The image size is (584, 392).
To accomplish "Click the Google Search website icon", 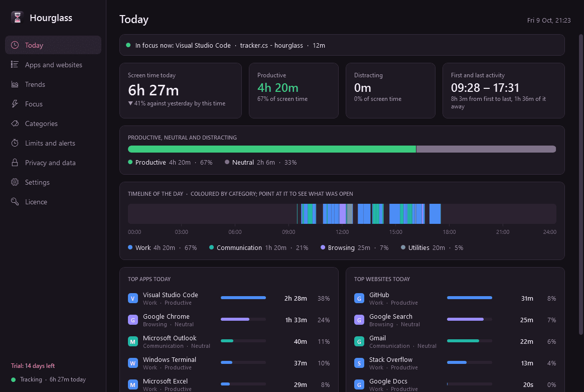I will 359,320.
